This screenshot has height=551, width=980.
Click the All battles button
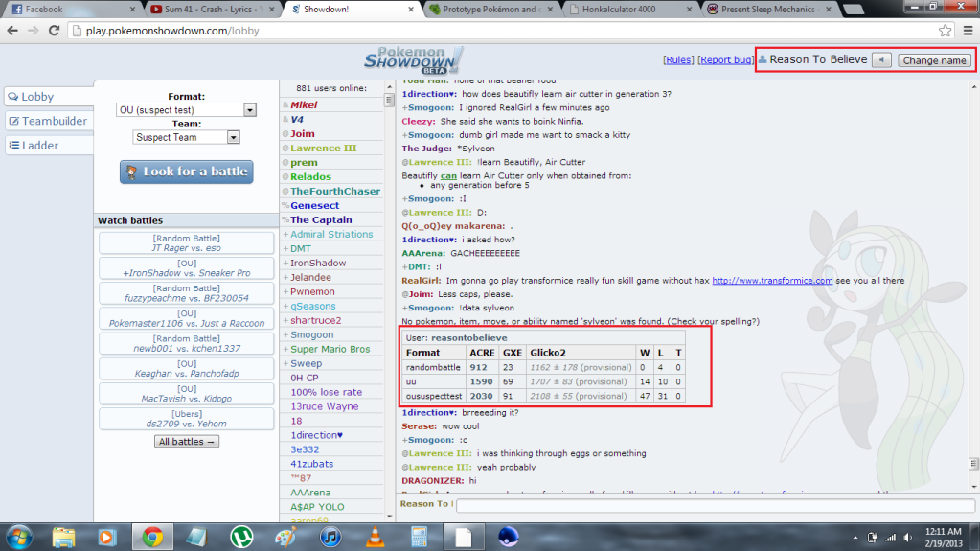tap(186, 442)
